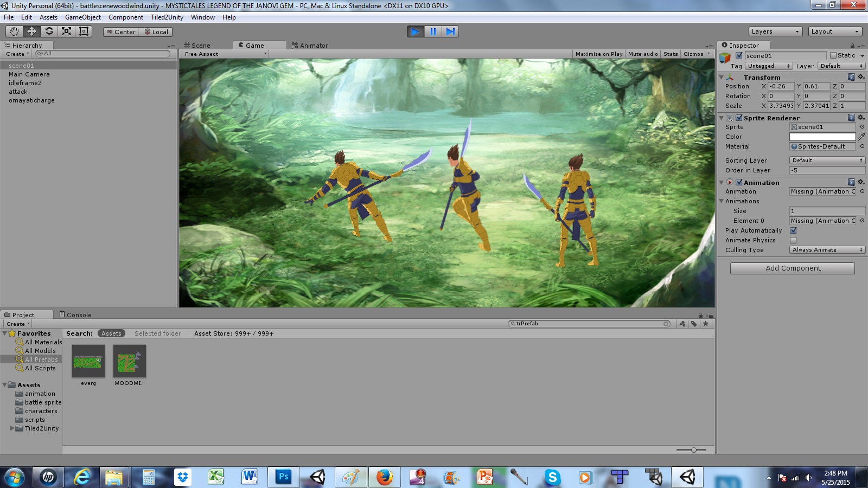Open Transform component help icon
The image size is (868, 488).
coord(851,77)
